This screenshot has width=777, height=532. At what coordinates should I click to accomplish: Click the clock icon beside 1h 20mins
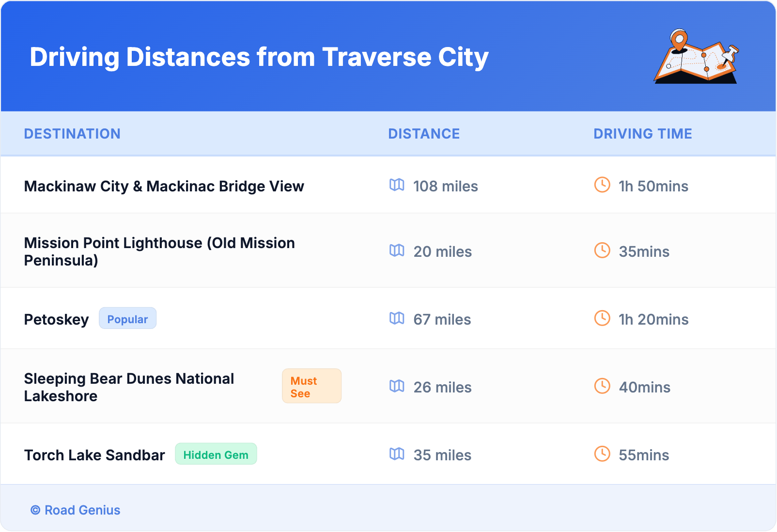pos(602,318)
